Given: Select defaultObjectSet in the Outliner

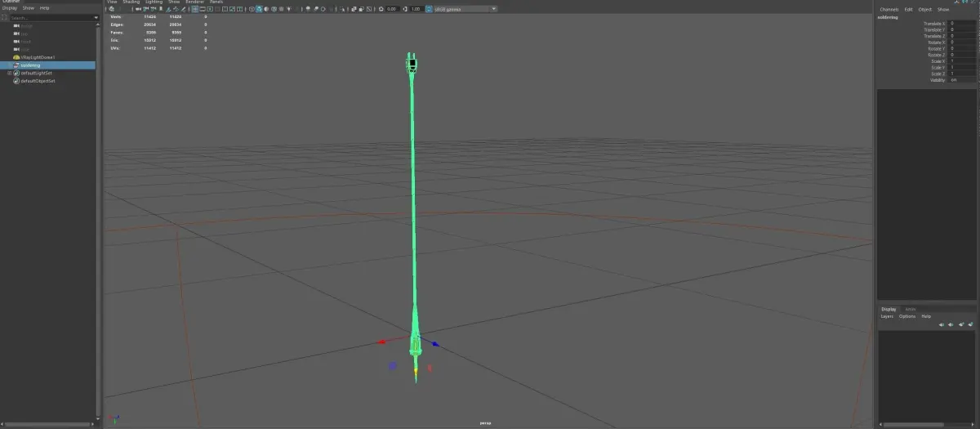Looking at the screenshot, I should 38,81.
